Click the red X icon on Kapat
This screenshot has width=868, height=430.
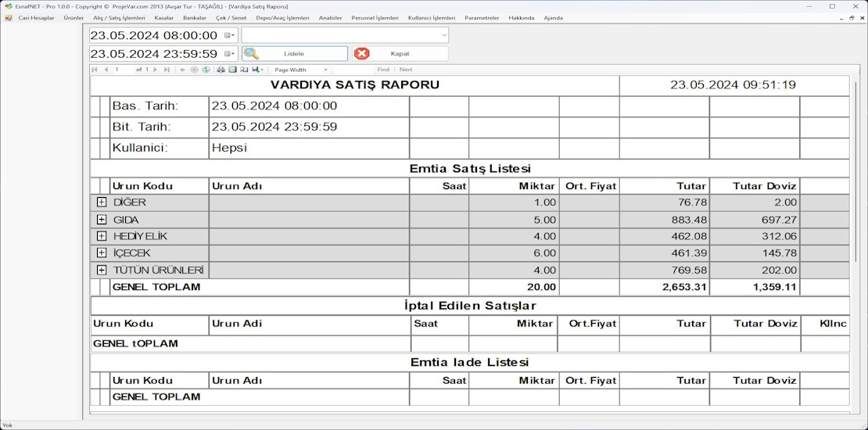tap(361, 54)
